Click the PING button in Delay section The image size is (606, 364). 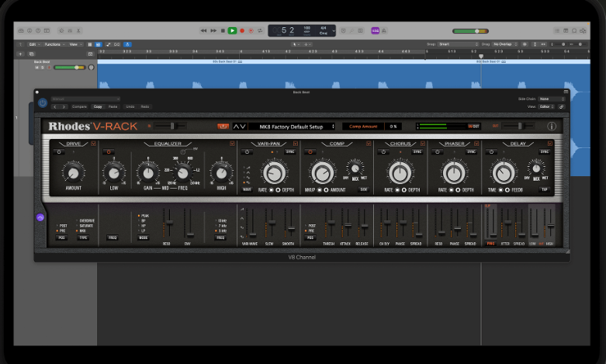tap(491, 244)
